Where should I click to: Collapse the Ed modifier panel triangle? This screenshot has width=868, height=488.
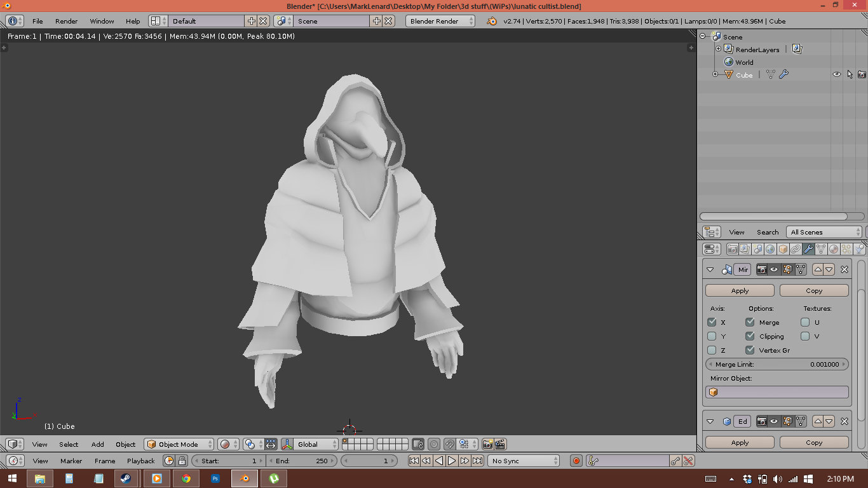point(710,421)
